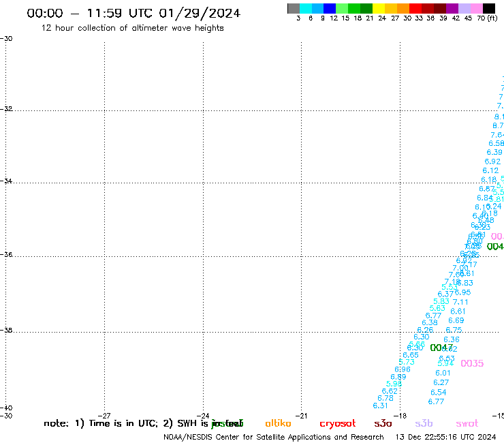Screen dimensions: 504x443
Task: Click the wave height value '6.27'
Action: tap(441, 382)
